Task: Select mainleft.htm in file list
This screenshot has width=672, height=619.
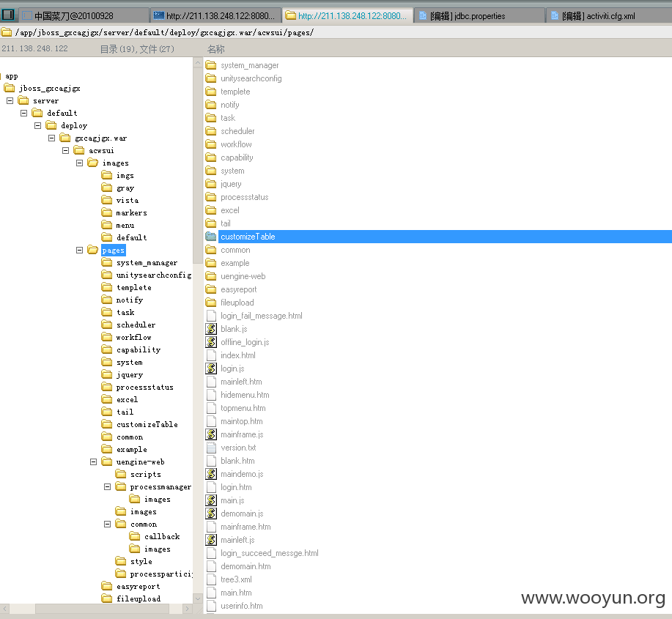Action: (241, 382)
